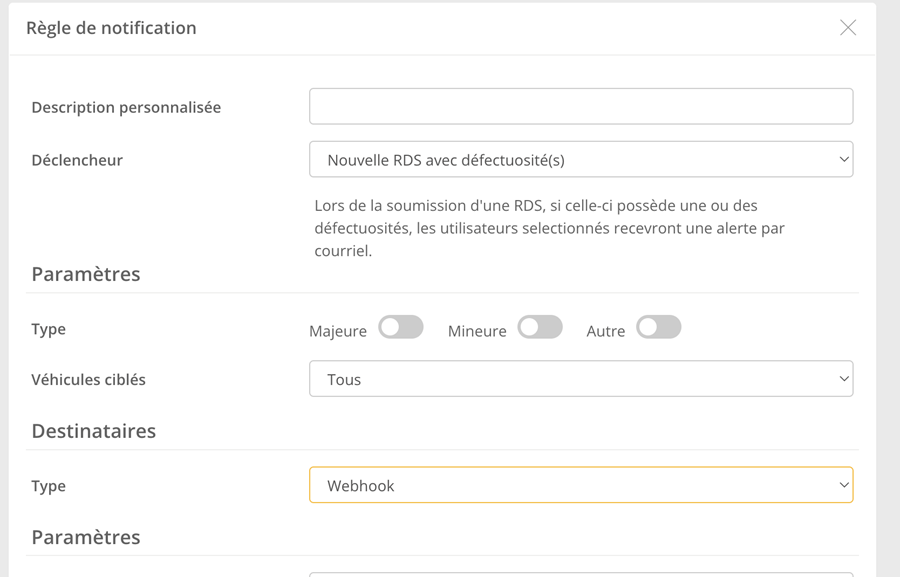
Task: Click the chevron arrow beside Tous
Action: coord(843,380)
